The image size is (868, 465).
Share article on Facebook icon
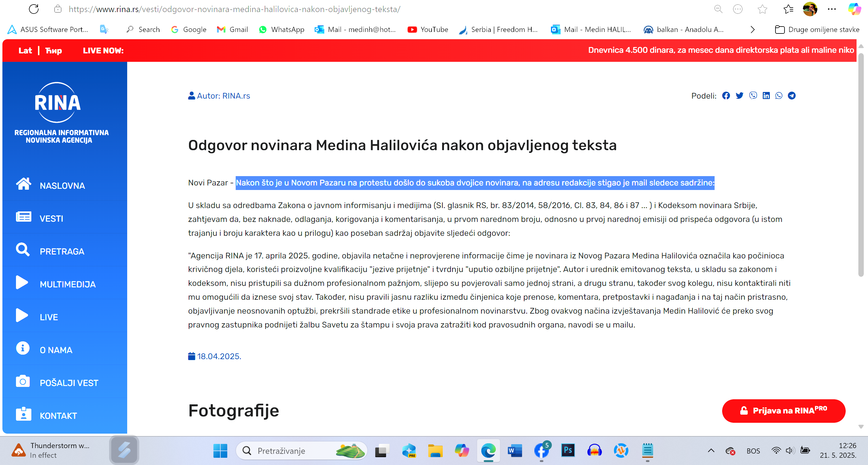pyautogui.click(x=726, y=96)
